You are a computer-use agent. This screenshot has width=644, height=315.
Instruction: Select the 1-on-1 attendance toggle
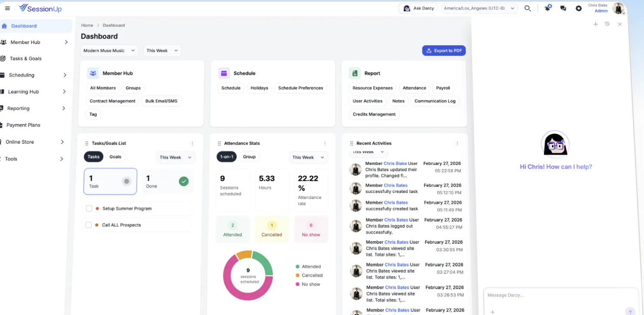point(227,157)
